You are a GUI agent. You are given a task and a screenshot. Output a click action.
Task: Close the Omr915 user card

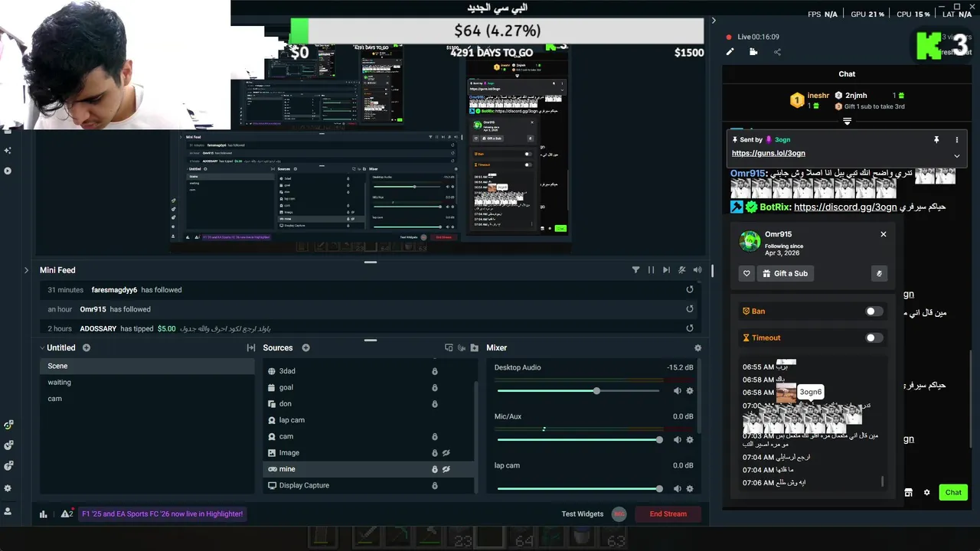coord(883,234)
